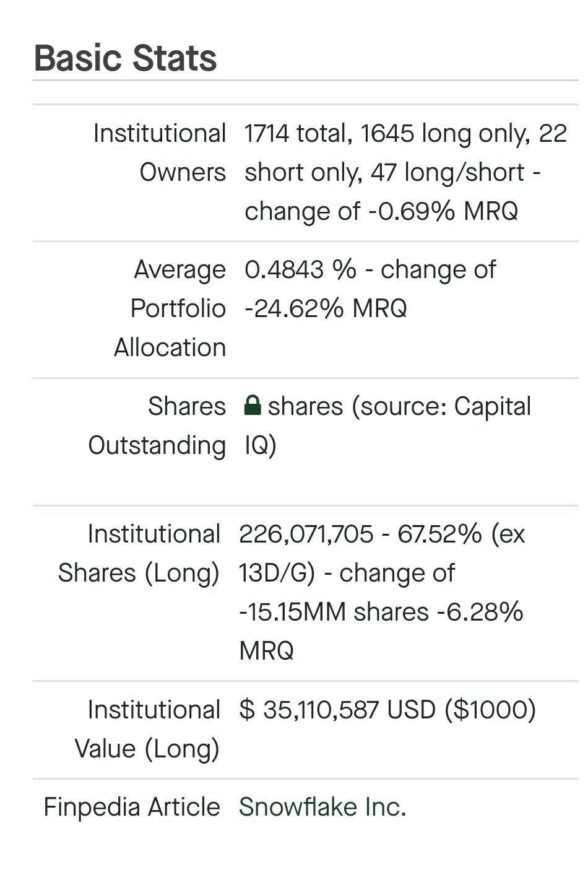Click the 226,071,705 shares figure

tap(306, 534)
